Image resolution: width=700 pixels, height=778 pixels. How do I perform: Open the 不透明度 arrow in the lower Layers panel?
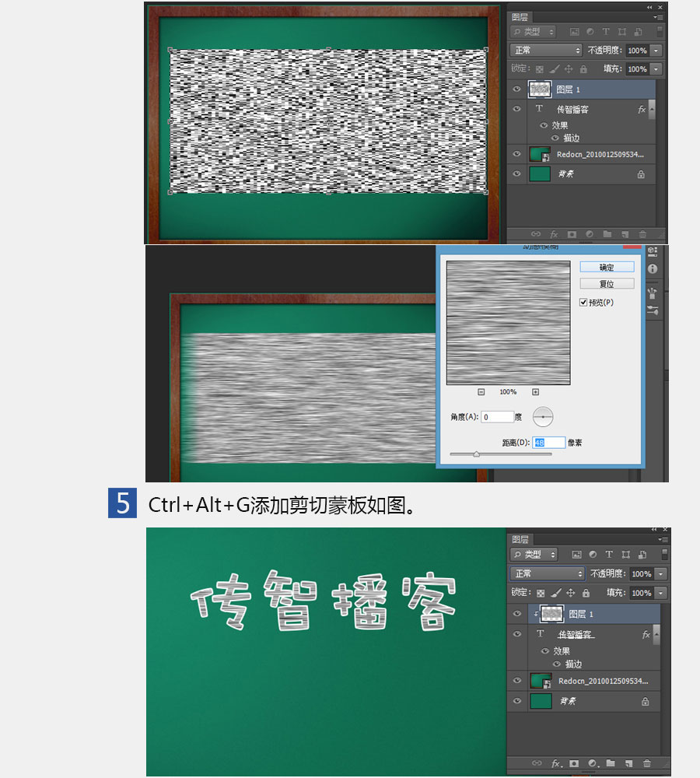661,573
